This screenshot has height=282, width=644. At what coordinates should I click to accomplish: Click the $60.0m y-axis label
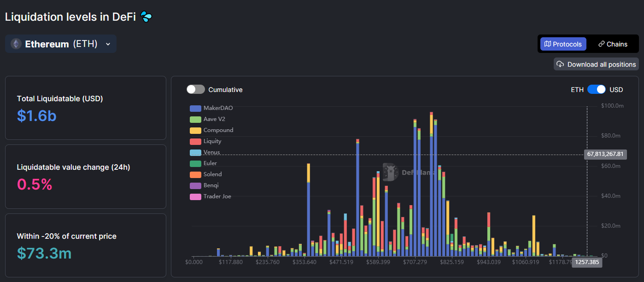(x=612, y=166)
